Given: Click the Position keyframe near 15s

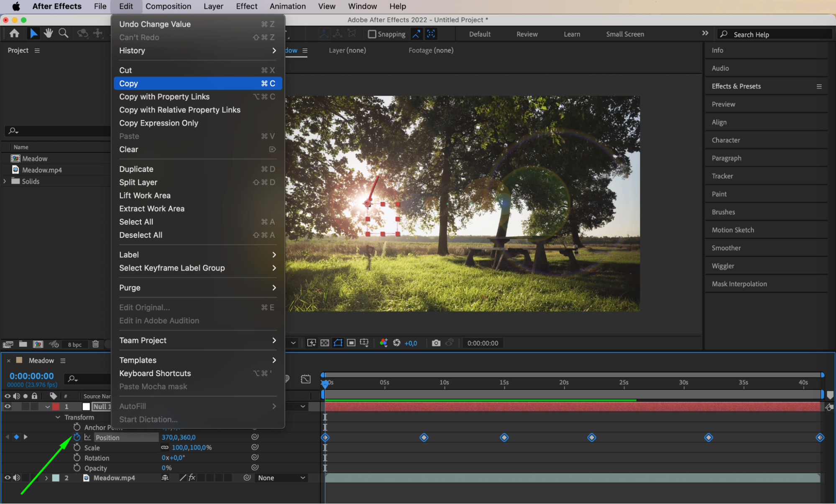Looking at the screenshot, I should tap(504, 437).
